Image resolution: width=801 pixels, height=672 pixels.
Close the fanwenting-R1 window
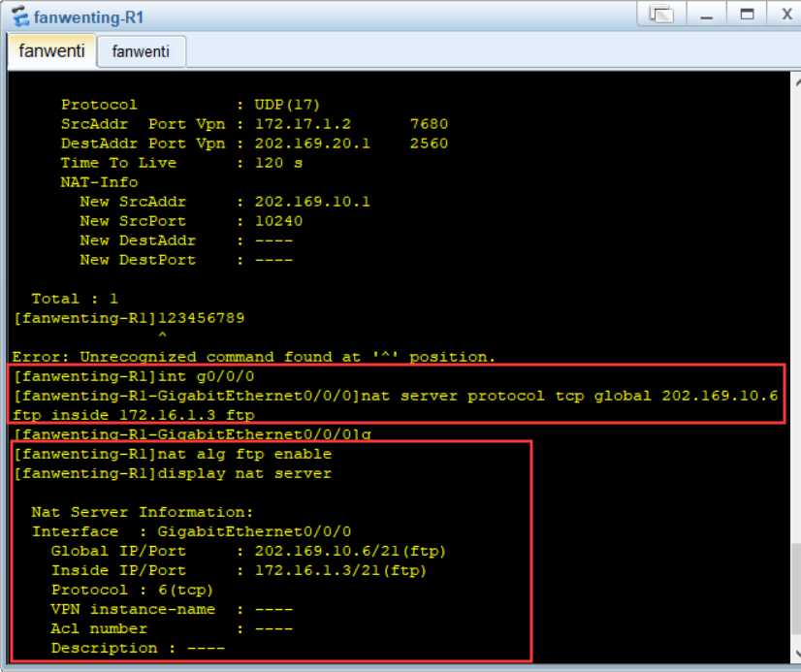point(787,14)
